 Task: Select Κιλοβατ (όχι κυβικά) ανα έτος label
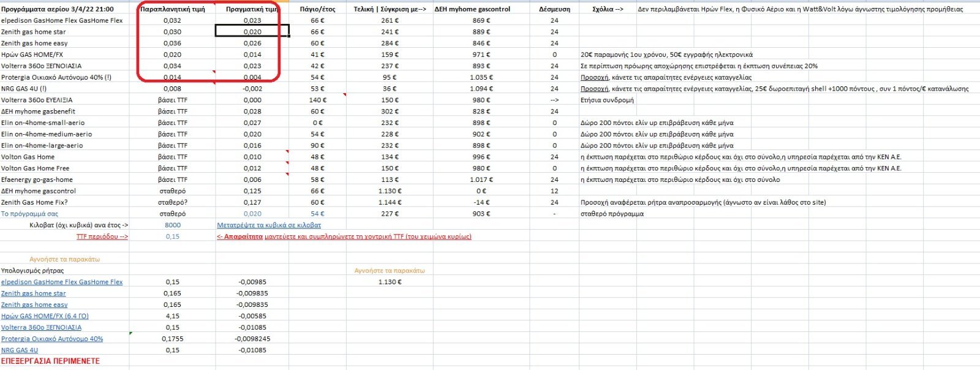[x=78, y=225]
